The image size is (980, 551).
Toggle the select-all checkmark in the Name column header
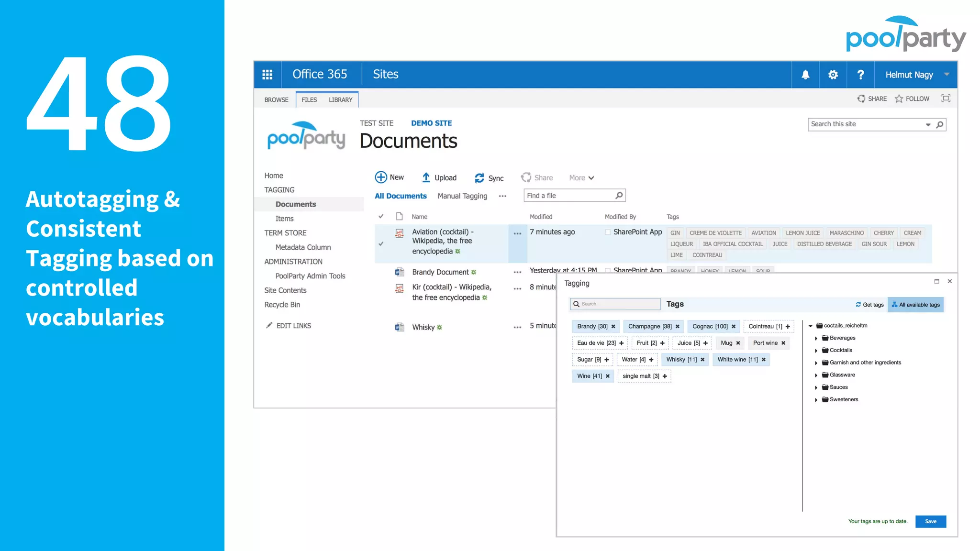tap(381, 216)
